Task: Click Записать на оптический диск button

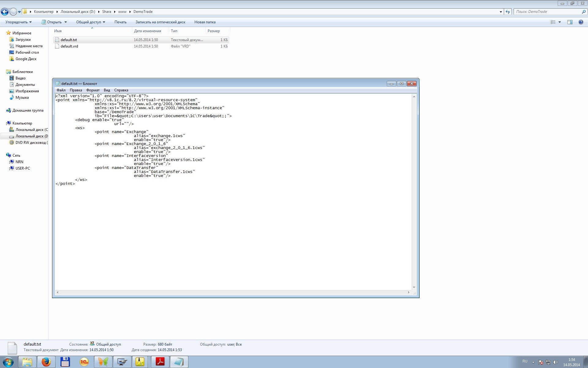Action: (x=160, y=22)
